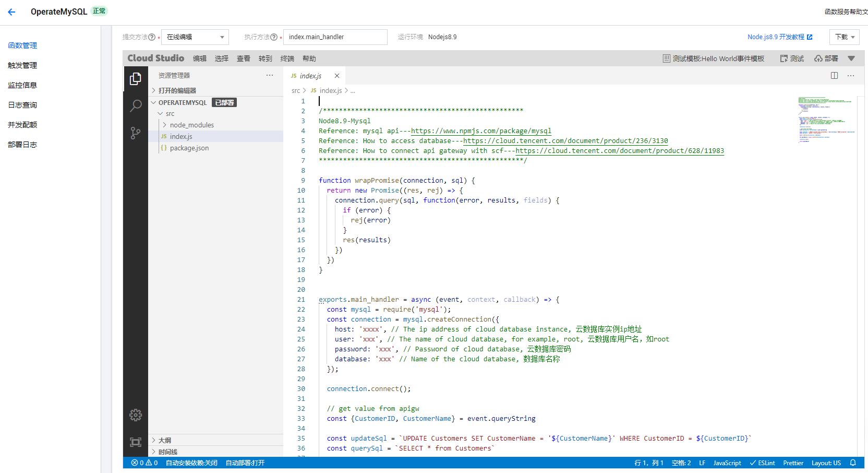Click the errors and warnings count in status bar
This screenshot has height=473, width=868.
tap(144, 463)
